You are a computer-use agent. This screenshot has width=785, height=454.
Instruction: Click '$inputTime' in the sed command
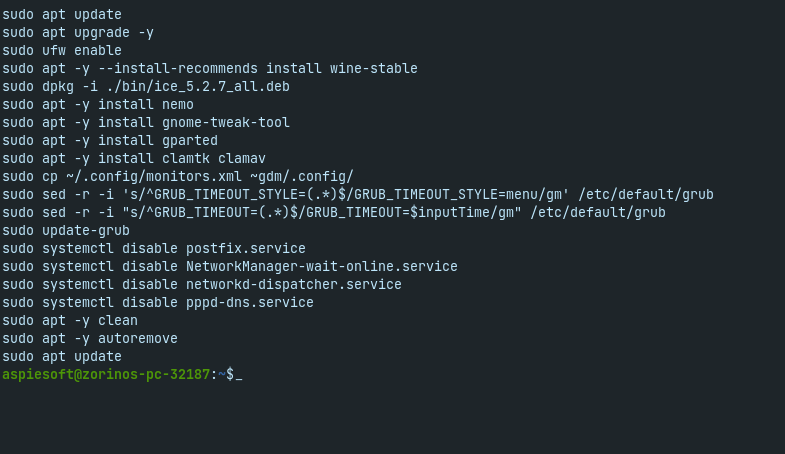(x=450, y=213)
